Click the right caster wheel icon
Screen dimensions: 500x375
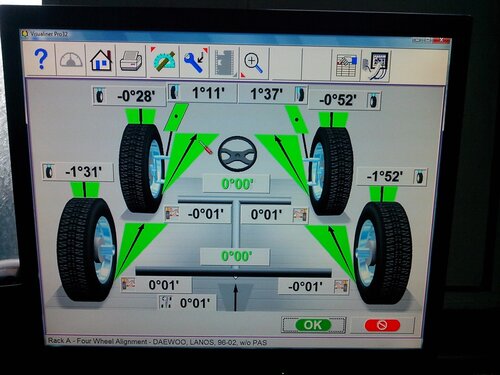pos(301,94)
